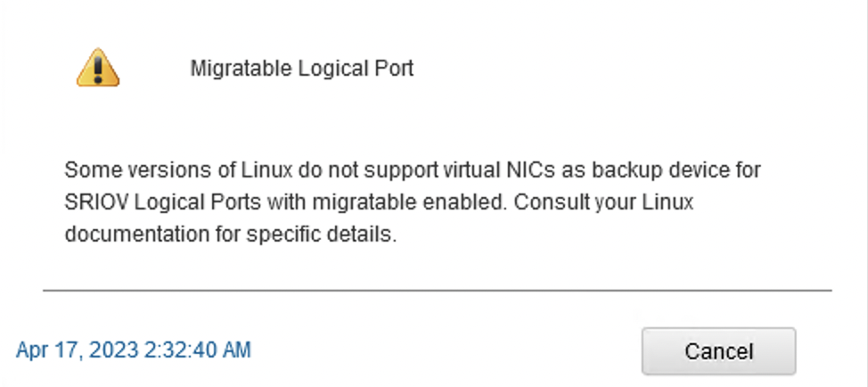The width and height of the screenshot is (868, 387).
Task: Click the '2:32:40 AM' time portion
Action: click(198, 350)
